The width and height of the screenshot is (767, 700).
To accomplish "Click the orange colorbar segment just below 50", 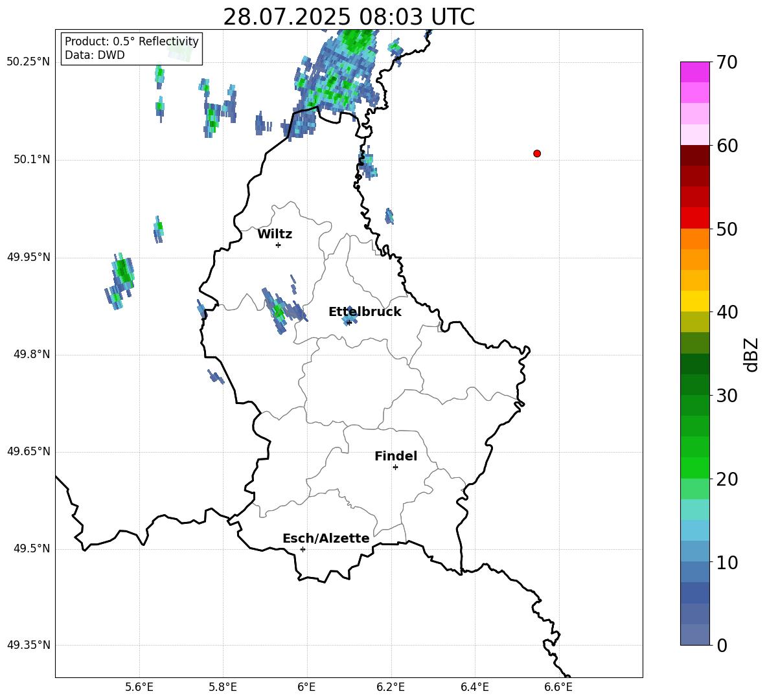I will [x=695, y=239].
